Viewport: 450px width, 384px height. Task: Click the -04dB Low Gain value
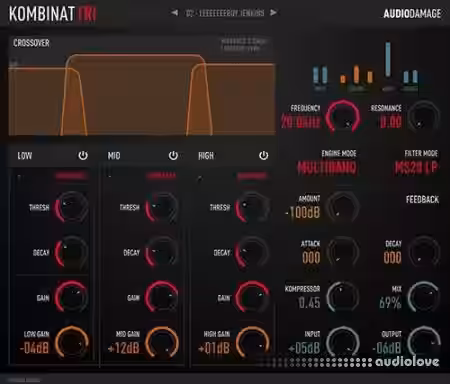pos(34,348)
